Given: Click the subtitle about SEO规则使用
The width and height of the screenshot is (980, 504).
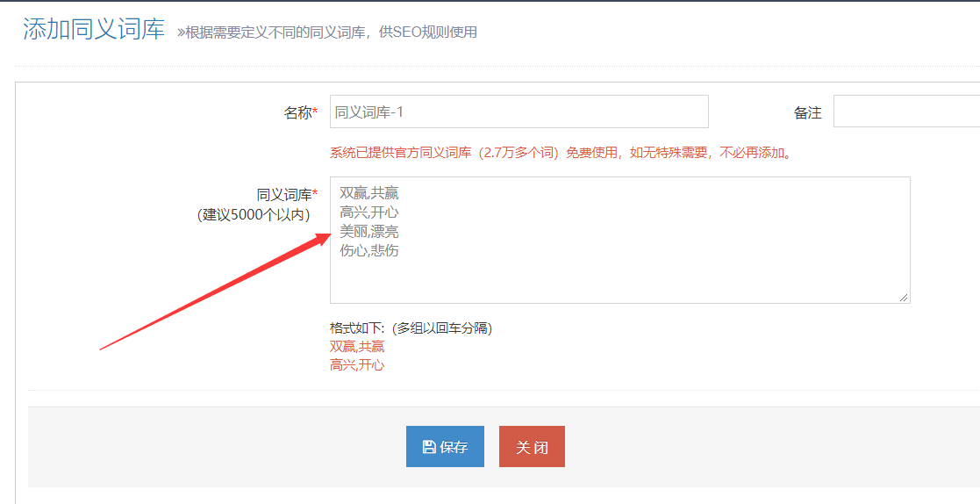Looking at the screenshot, I should 327,32.
